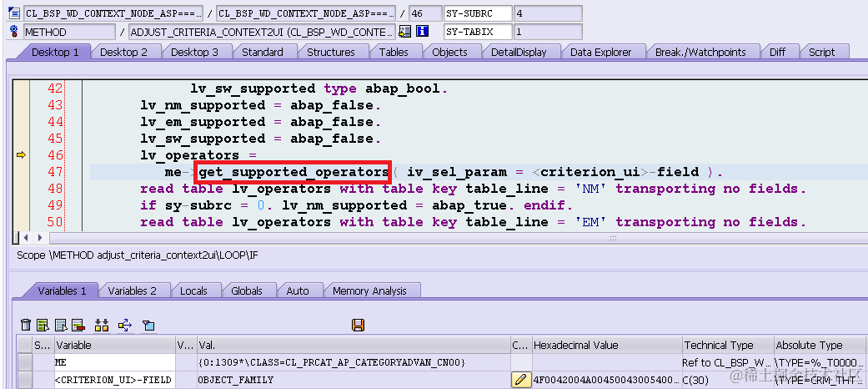Click line number 48 in the gutter
The image size is (868, 389).
point(56,189)
